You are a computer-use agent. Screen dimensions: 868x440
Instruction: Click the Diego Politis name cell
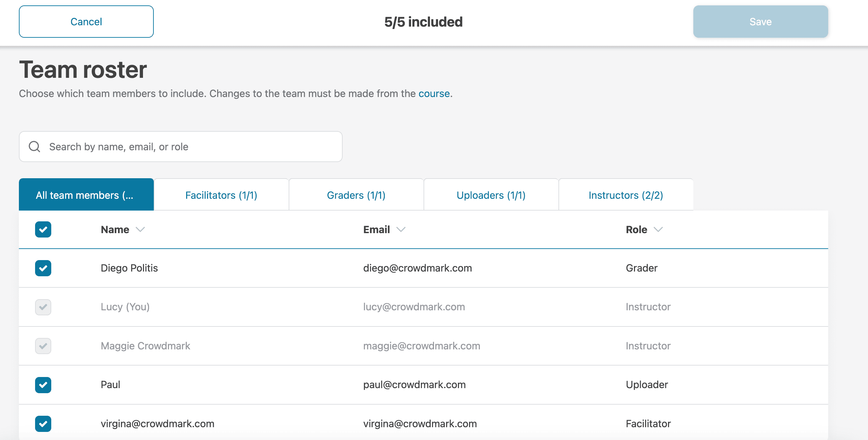click(129, 268)
